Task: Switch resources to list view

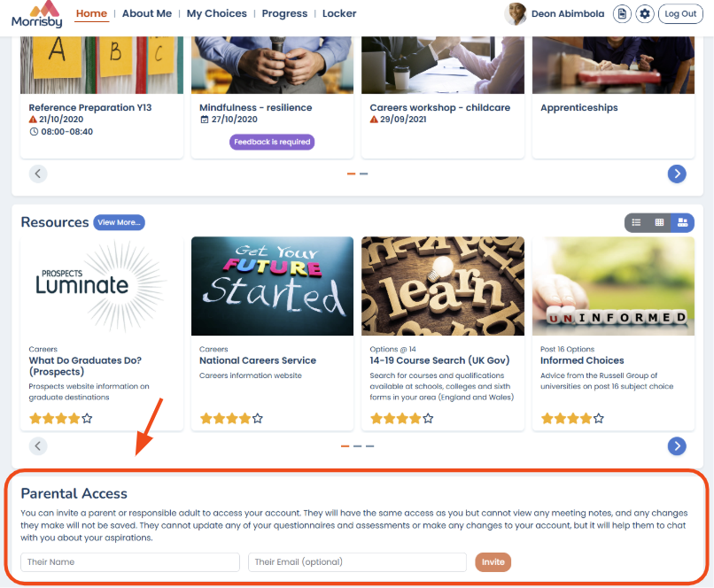Action: click(636, 222)
